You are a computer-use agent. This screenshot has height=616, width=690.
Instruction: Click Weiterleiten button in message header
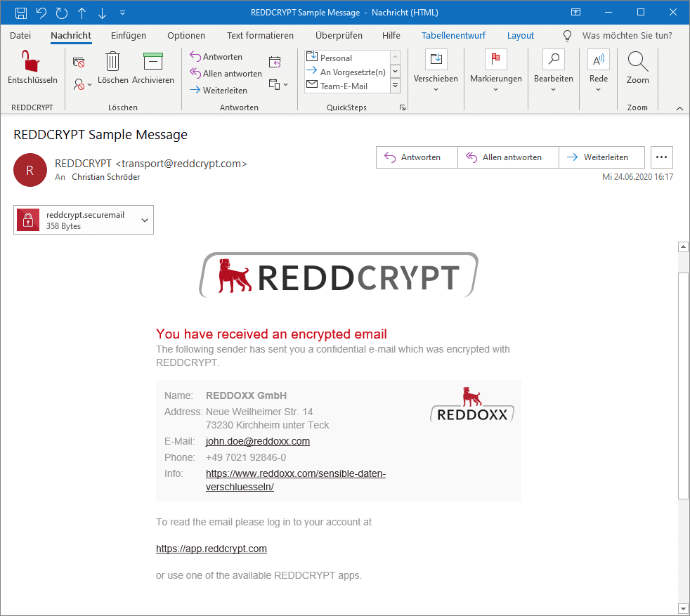[x=601, y=157]
